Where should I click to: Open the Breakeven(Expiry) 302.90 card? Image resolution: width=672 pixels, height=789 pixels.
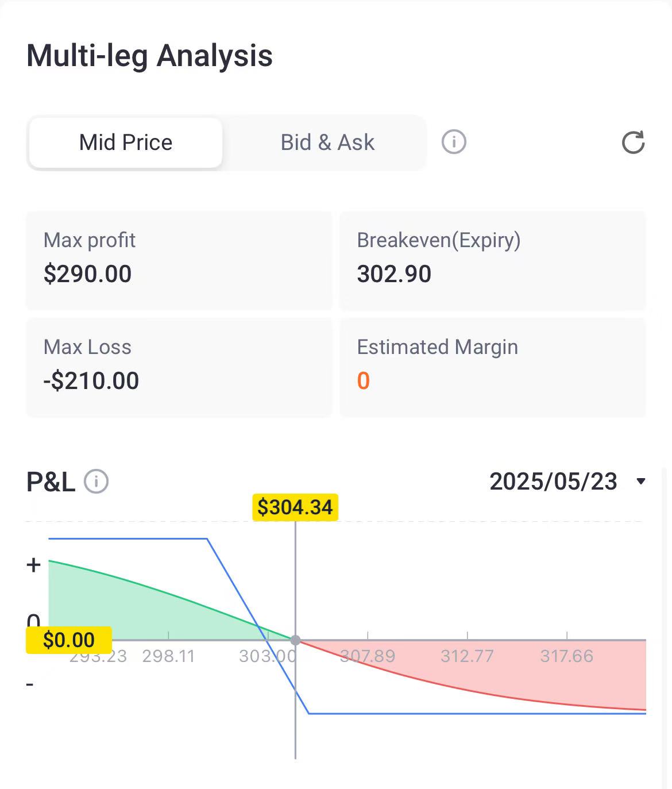(493, 260)
